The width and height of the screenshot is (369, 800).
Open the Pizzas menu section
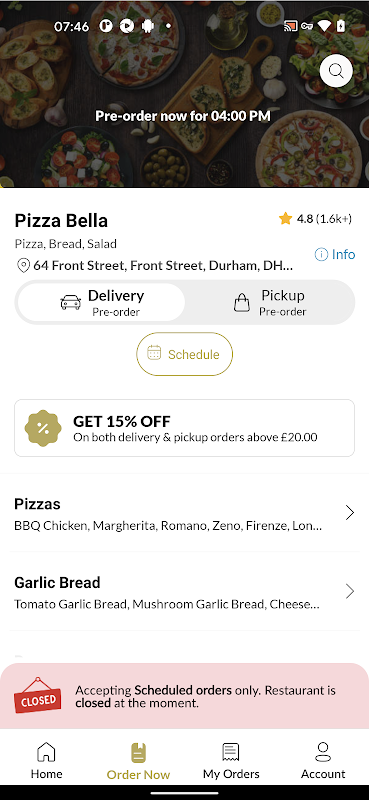(x=184, y=513)
